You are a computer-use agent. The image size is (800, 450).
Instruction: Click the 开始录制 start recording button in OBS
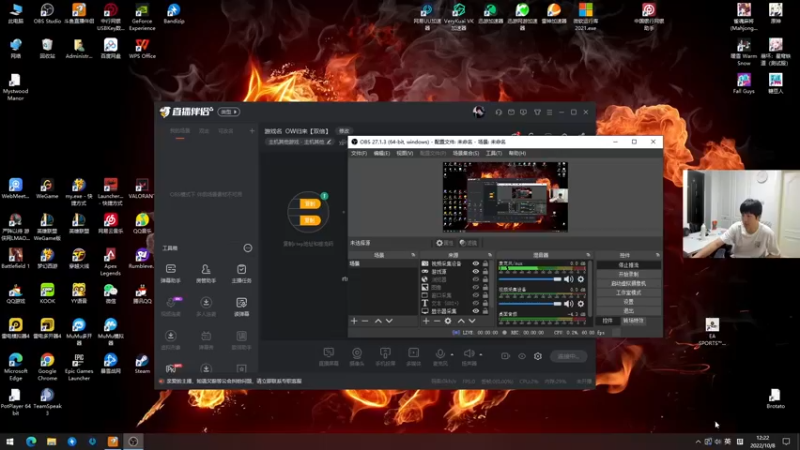click(628, 274)
